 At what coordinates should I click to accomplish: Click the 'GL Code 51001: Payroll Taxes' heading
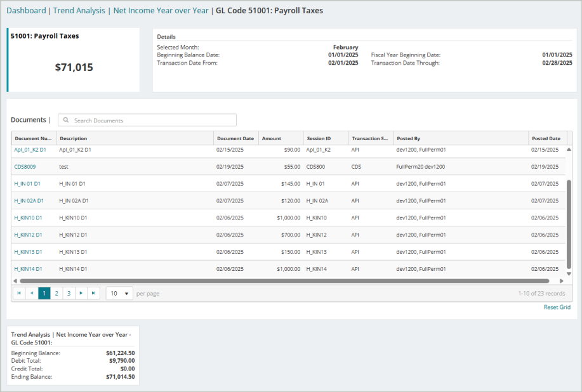(270, 10)
